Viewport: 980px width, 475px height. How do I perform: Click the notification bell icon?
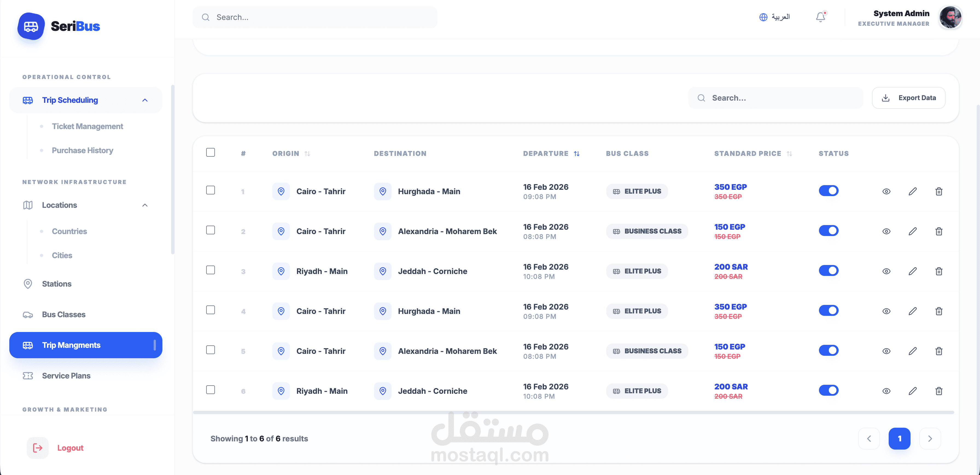click(821, 17)
